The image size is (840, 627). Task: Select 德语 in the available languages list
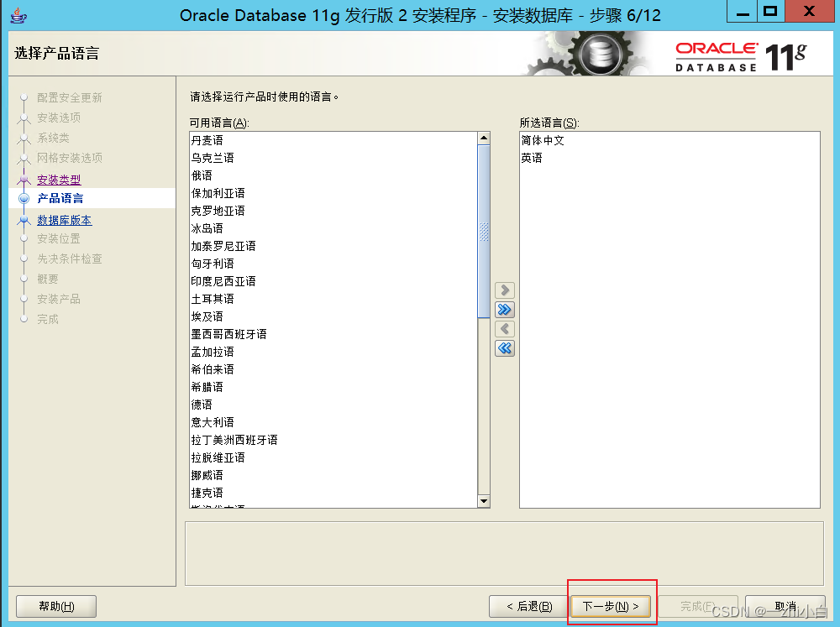[202, 404]
